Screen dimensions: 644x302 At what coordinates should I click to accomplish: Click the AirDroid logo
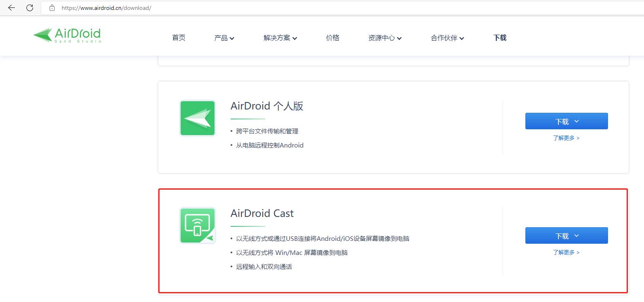click(67, 36)
